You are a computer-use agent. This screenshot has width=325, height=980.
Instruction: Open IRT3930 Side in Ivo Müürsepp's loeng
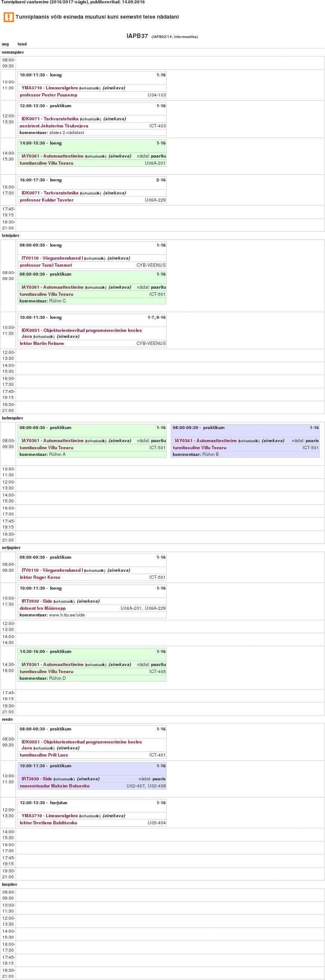click(37, 602)
